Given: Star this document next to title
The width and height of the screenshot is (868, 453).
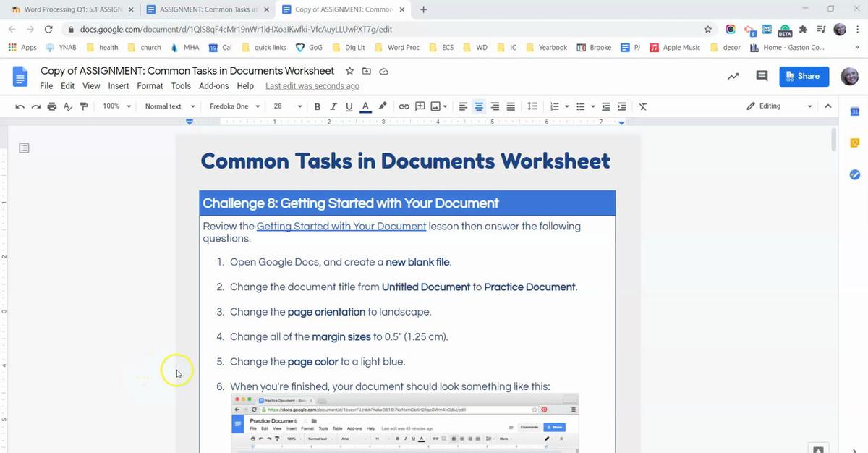Looking at the screenshot, I should pyautogui.click(x=349, y=71).
